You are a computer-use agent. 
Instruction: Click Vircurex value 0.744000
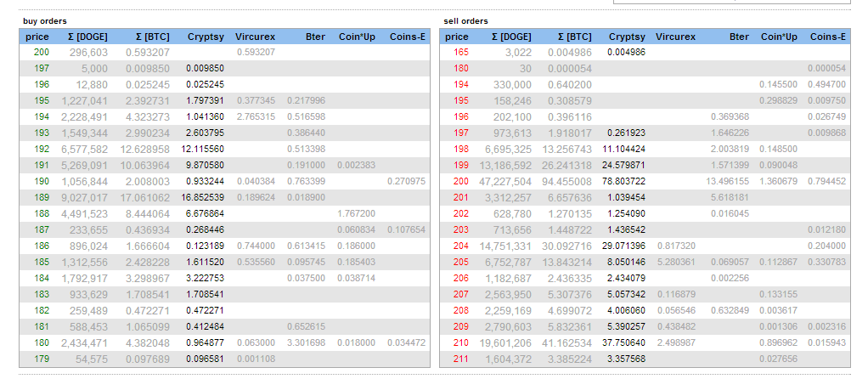tap(256, 246)
